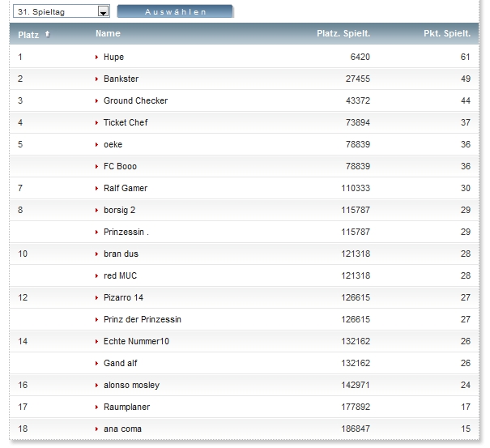Click the red arrow beside Pizarro 14

click(x=97, y=298)
